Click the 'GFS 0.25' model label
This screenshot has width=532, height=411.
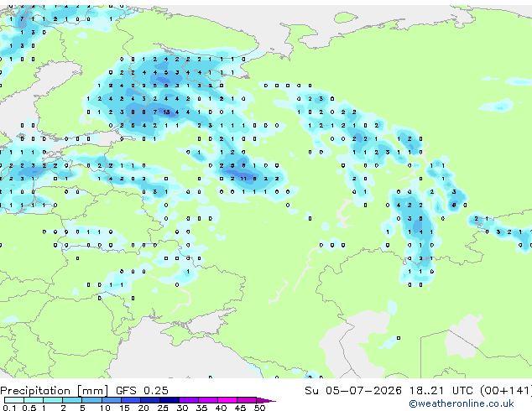(142, 391)
